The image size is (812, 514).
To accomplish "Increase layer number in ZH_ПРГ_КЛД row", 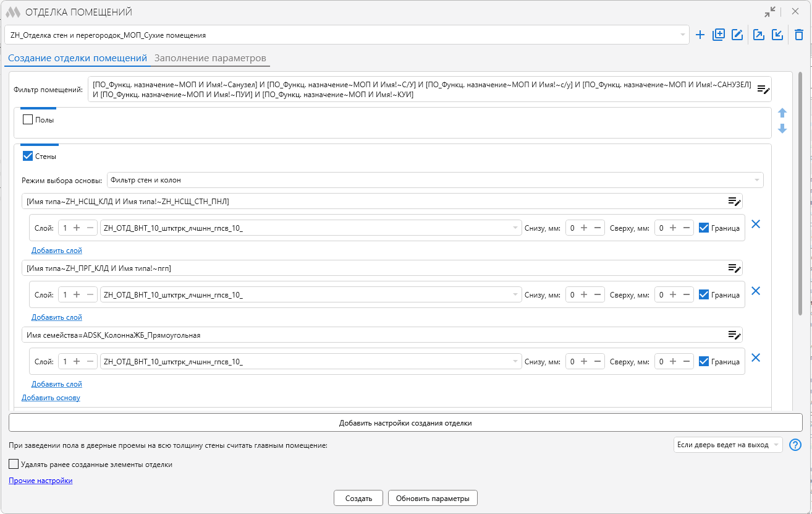I will [x=77, y=294].
